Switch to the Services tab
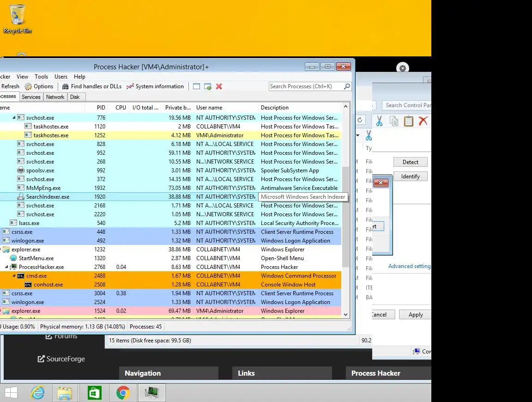Image resolution: width=532 pixels, height=402 pixels. 31,97
